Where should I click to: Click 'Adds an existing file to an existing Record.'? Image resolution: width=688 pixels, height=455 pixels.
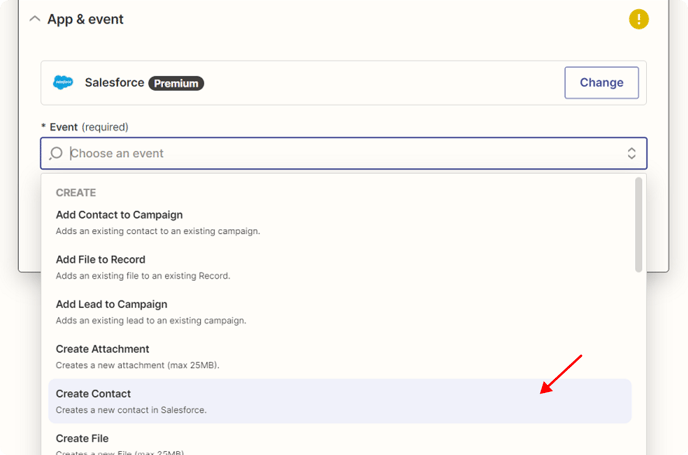click(x=143, y=276)
